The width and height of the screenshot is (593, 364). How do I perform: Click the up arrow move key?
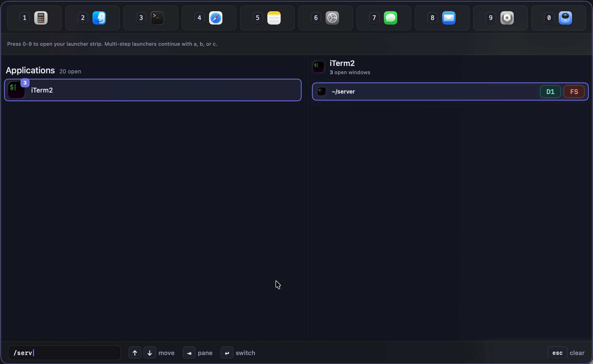(135, 353)
